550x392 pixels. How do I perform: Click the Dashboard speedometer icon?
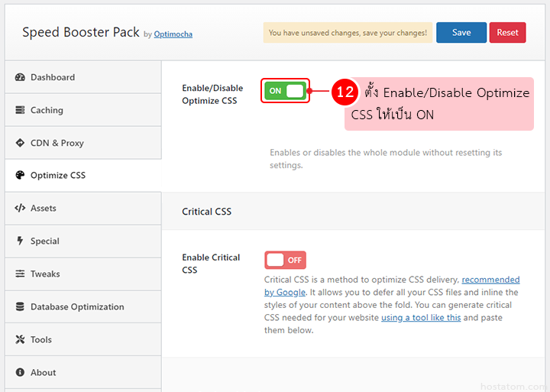(20, 77)
